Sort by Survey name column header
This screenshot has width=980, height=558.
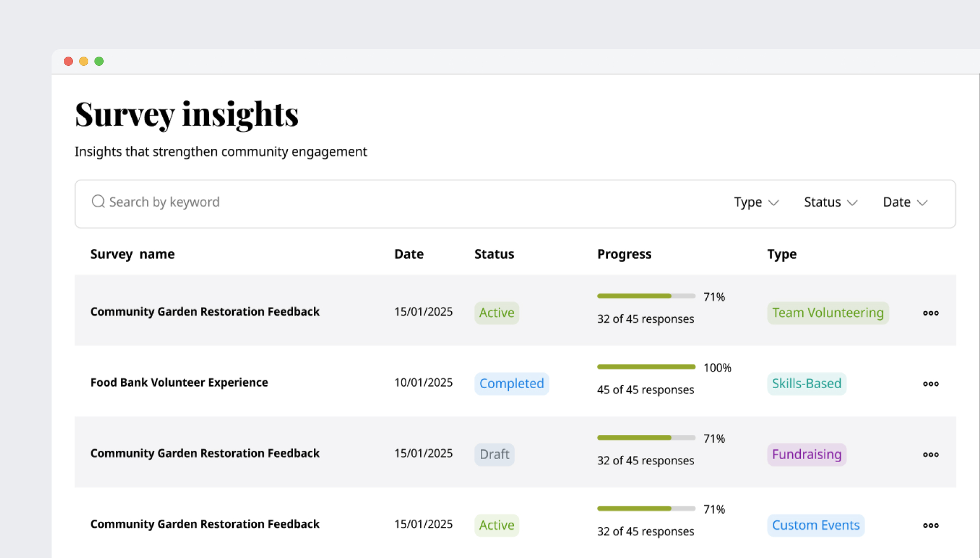click(x=132, y=254)
